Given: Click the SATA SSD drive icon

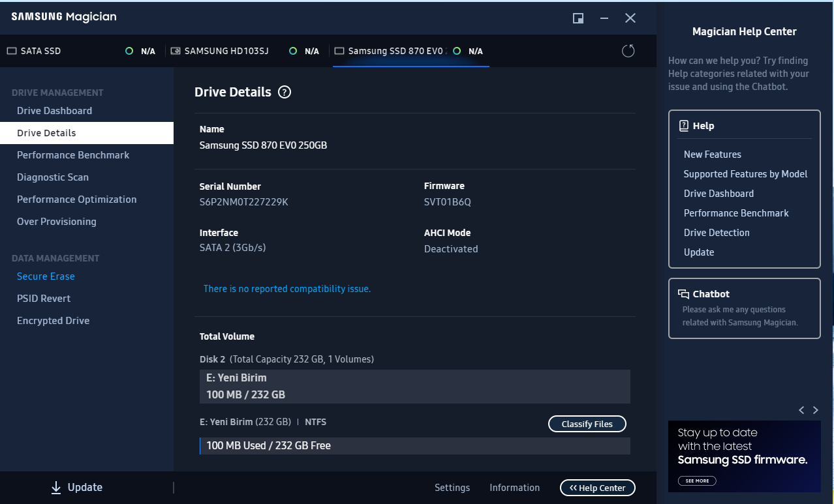Looking at the screenshot, I should click(12, 51).
